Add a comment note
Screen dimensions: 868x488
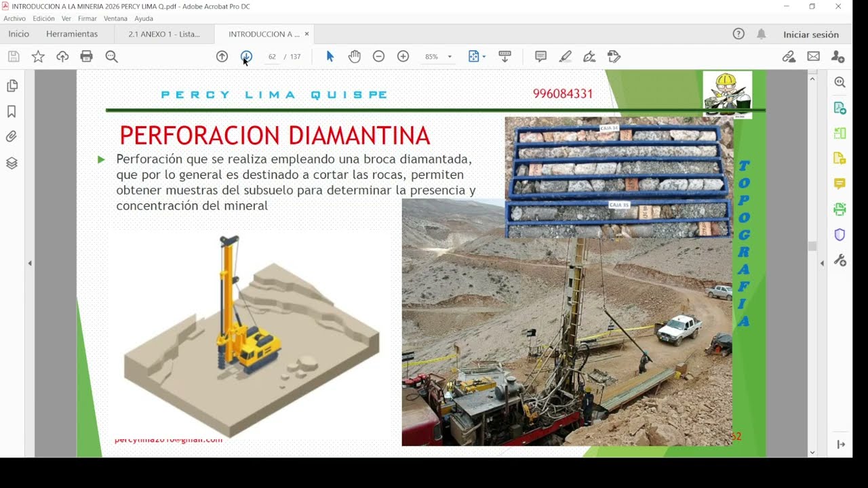pyautogui.click(x=540, y=57)
